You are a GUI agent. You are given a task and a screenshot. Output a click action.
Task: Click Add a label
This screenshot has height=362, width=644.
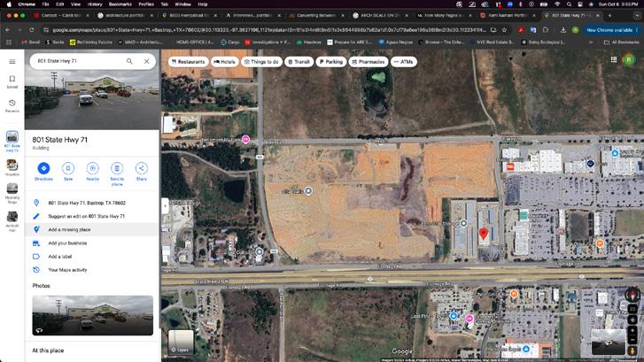[91, 257]
